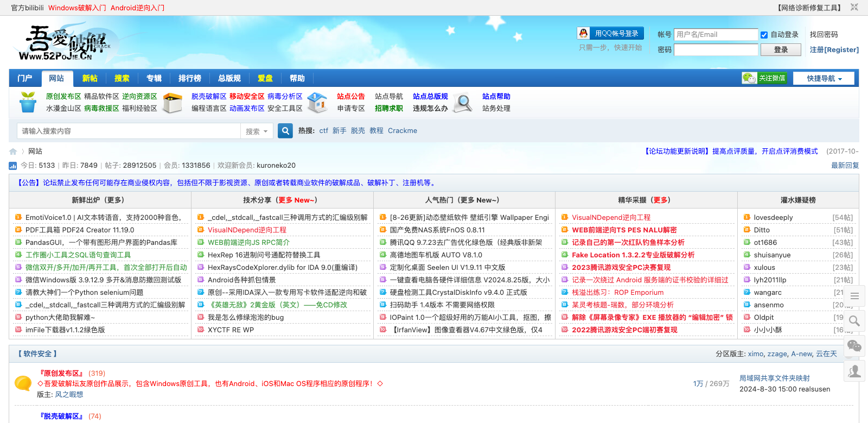Open the 搜索 type dropdown in search bar
This screenshot has width=868, height=423.
coord(257,131)
